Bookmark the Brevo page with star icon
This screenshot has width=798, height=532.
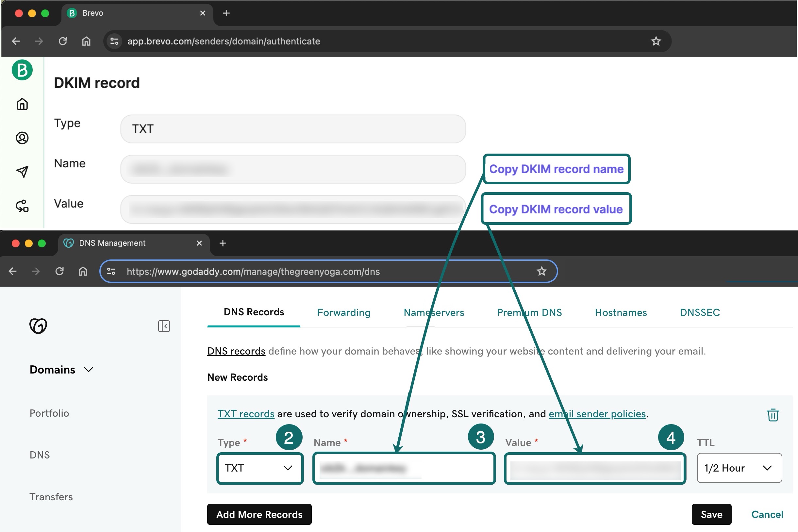click(656, 41)
